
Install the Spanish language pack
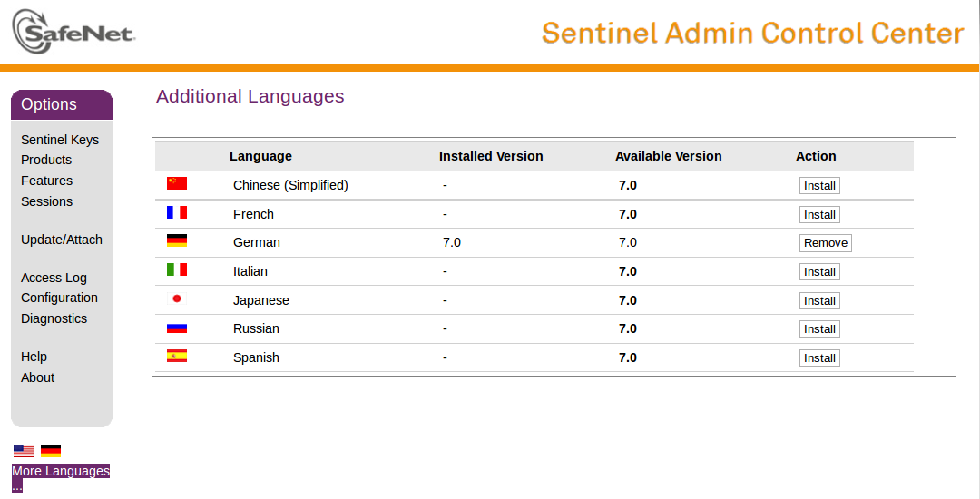tap(819, 357)
